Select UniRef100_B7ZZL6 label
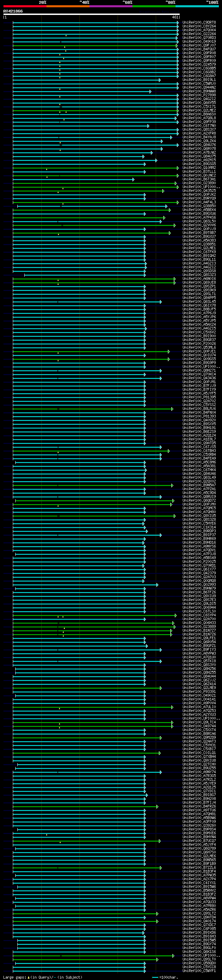 (x=199, y=867)
